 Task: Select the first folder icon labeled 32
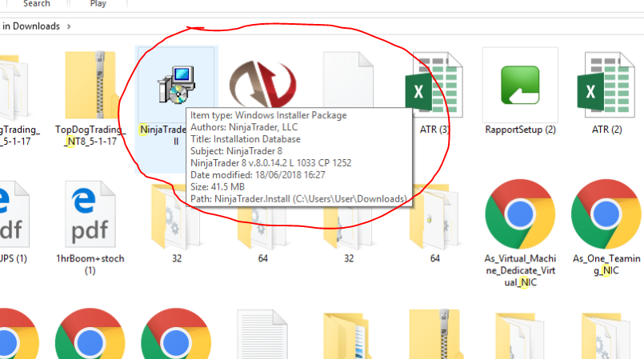(176, 217)
